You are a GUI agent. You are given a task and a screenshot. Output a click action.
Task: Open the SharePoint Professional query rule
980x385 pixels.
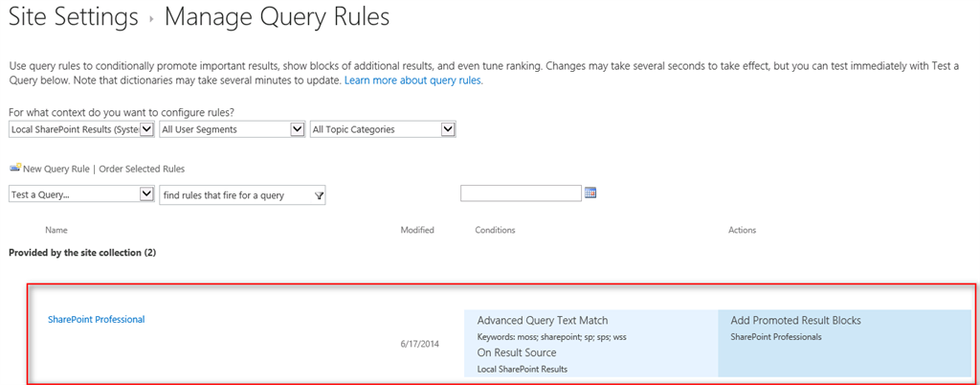(96, 319)
